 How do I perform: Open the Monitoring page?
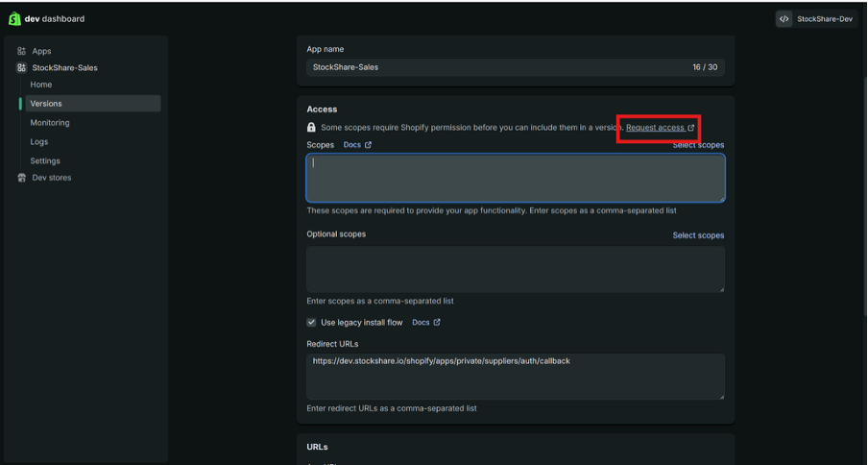pyautogui.click(x=50, y=123)
